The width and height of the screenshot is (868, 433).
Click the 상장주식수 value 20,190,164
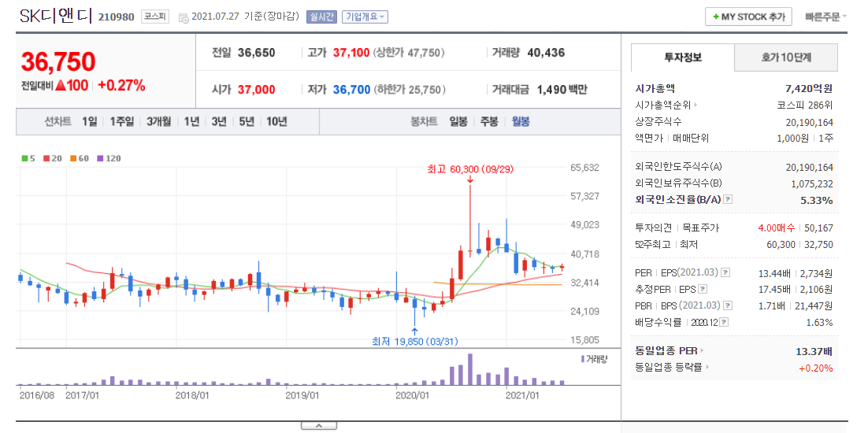[810, 122]
